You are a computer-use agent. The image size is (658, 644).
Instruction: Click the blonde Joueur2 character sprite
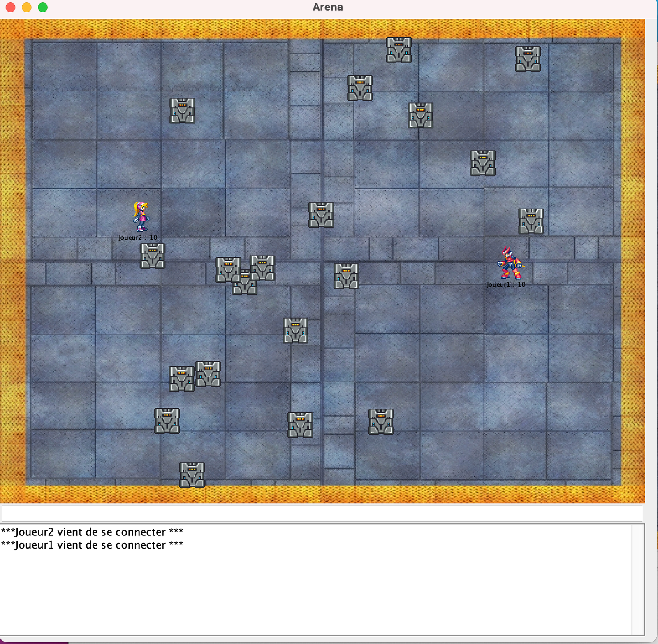tap(141, 216)
